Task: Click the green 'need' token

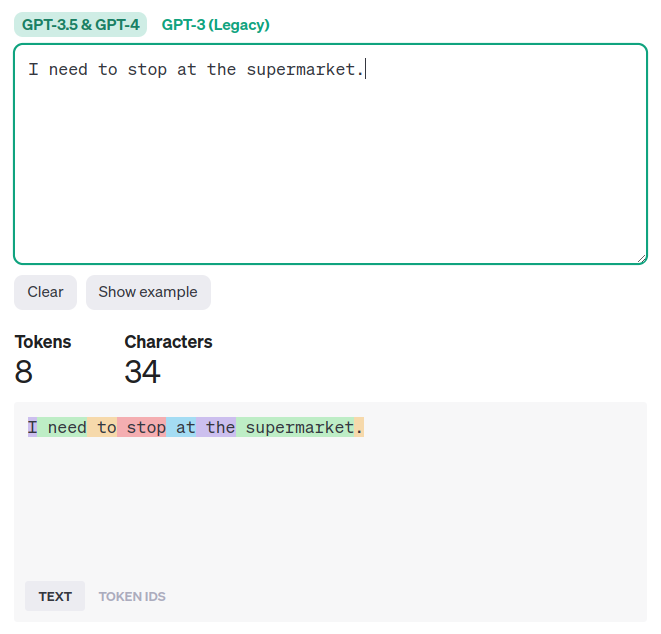Action: click(x=62, y=427)
